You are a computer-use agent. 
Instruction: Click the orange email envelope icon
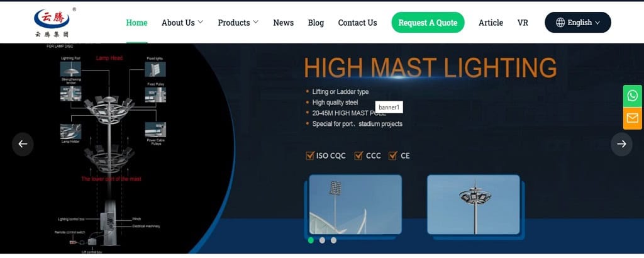632,118
